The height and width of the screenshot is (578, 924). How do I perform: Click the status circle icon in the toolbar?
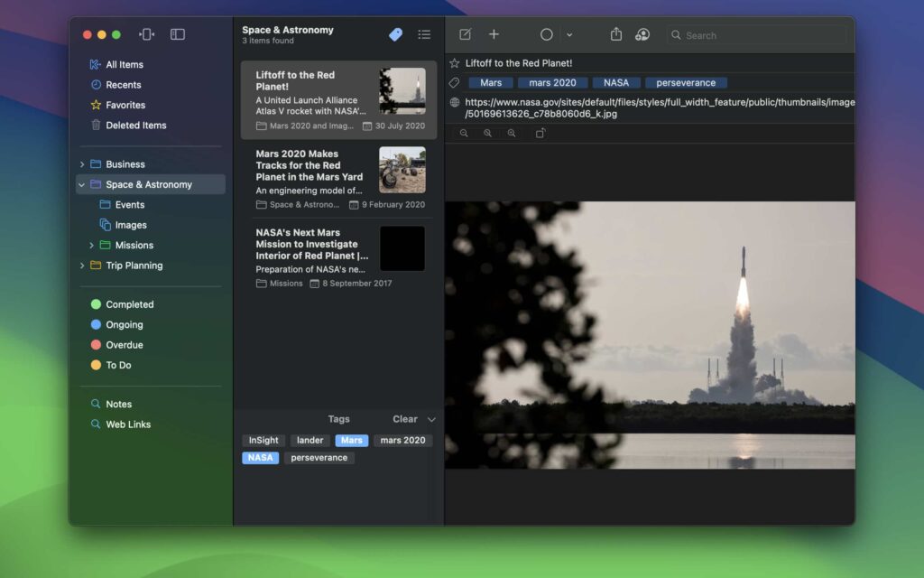(546, 34)
